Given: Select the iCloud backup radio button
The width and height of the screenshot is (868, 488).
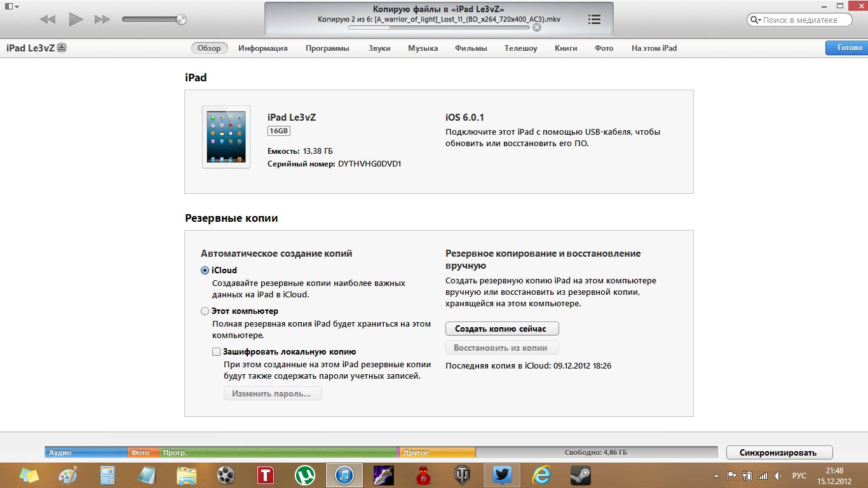Looking at the screenshot, I should click(205, 270).
